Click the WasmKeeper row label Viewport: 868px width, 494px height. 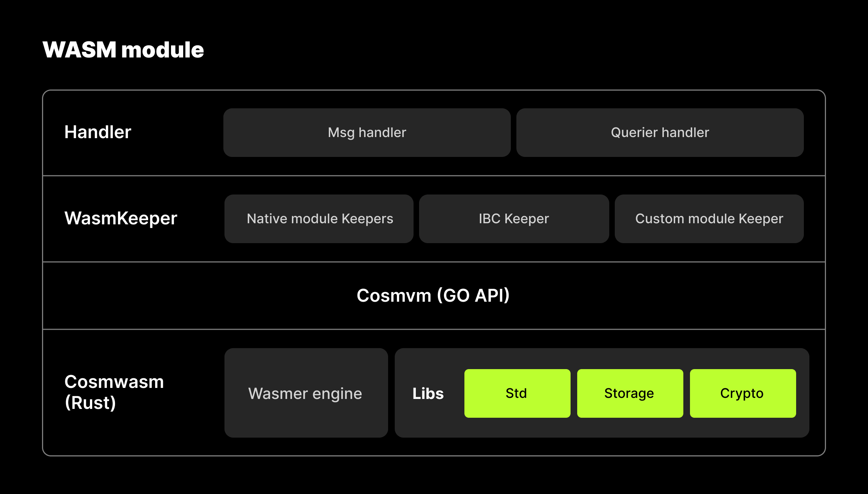pyautogui.click(x=121, y=218)
